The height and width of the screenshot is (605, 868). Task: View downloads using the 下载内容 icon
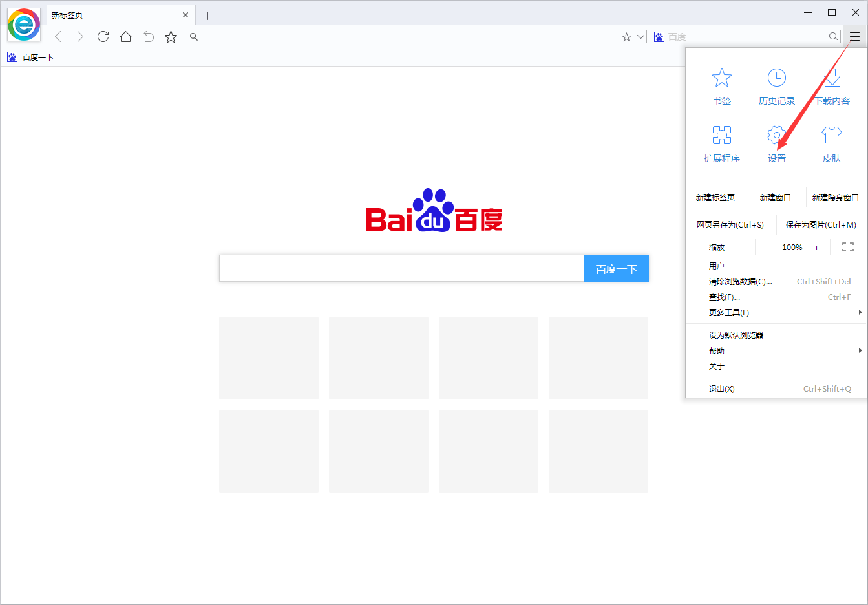pos(831,76)
